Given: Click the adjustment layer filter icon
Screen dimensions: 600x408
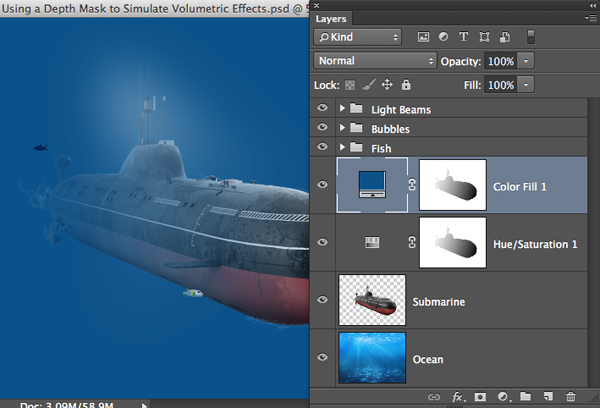Looking at the screenshot, I should (444, 37).
